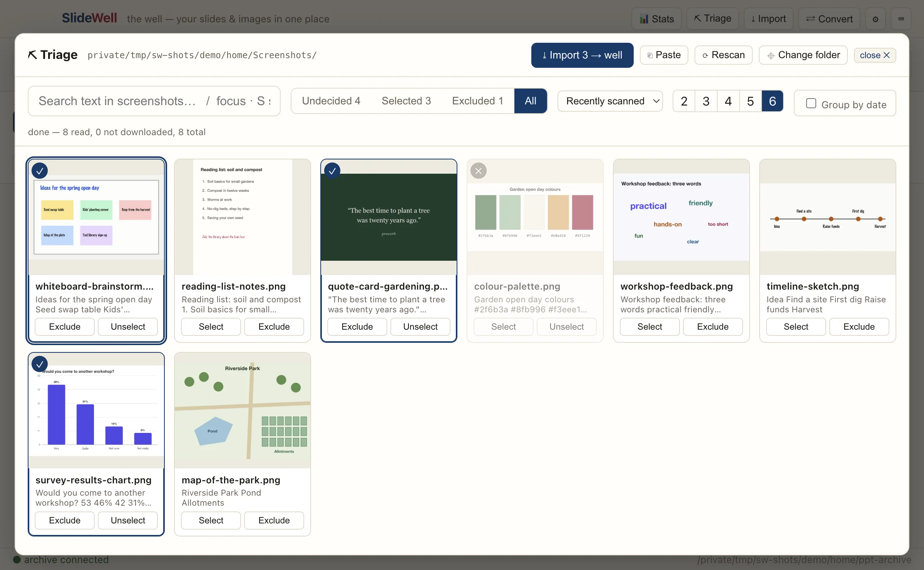Click the dark rectangular icon button beside the gear
Viewport: 924px width, 570px height.
coord(901,19)
